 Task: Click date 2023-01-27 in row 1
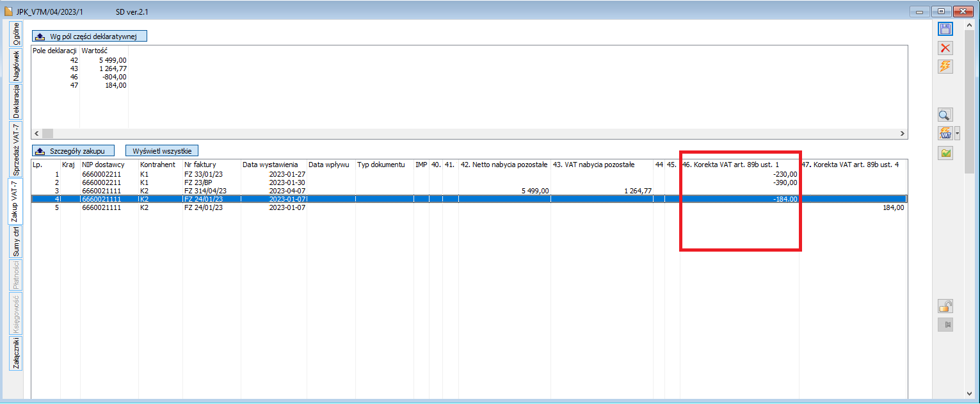287,174
